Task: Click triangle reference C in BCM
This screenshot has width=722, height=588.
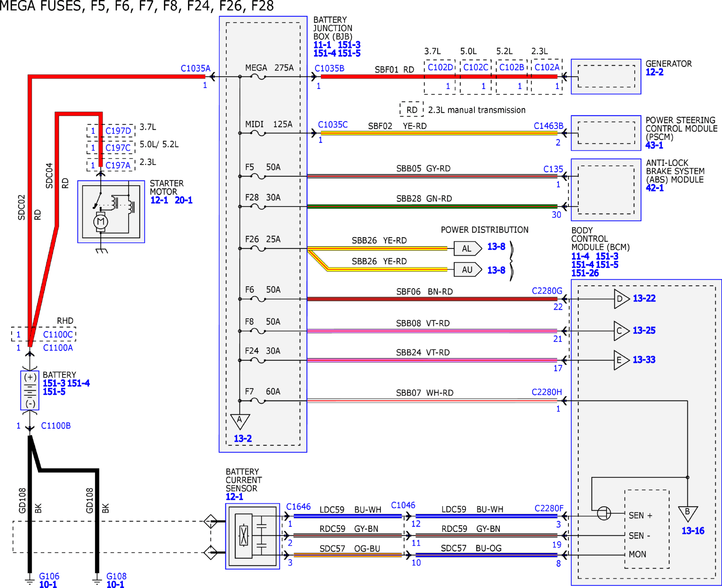Action: point(622,331)
